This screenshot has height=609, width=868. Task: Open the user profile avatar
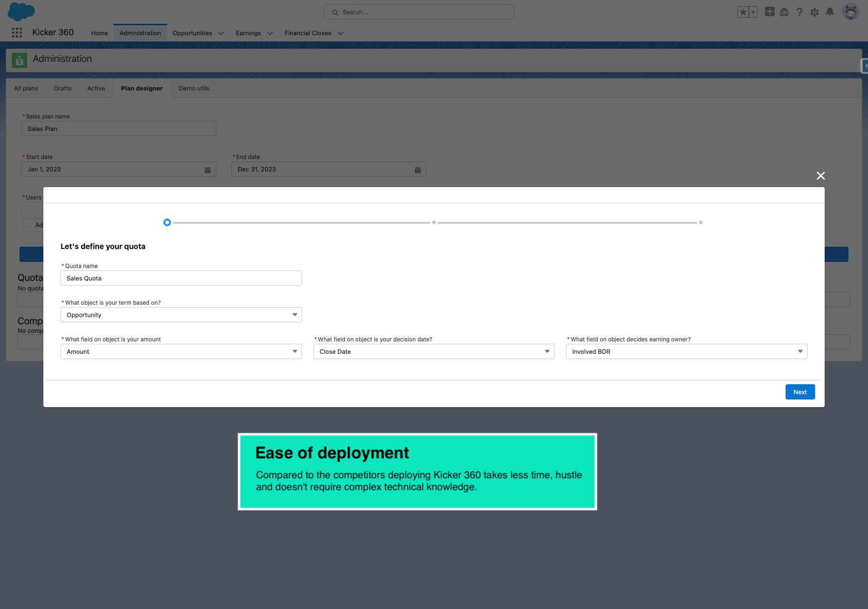click(850, 11)
